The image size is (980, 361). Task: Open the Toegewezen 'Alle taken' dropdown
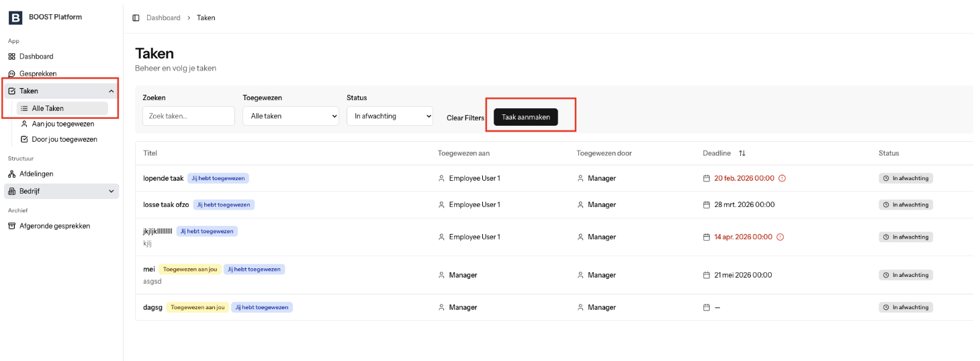point(291,116)
